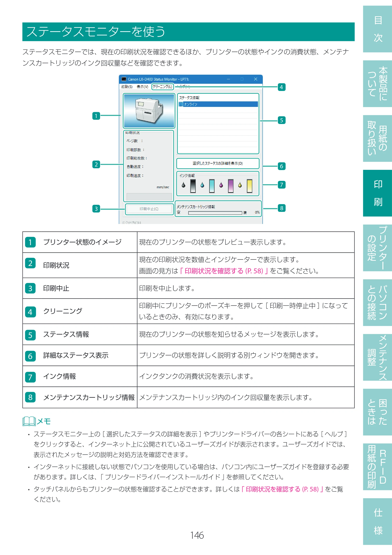Click the black ink droplet icon
The height and width of the screenshot is (555, 392).
(x=183, y=185)
